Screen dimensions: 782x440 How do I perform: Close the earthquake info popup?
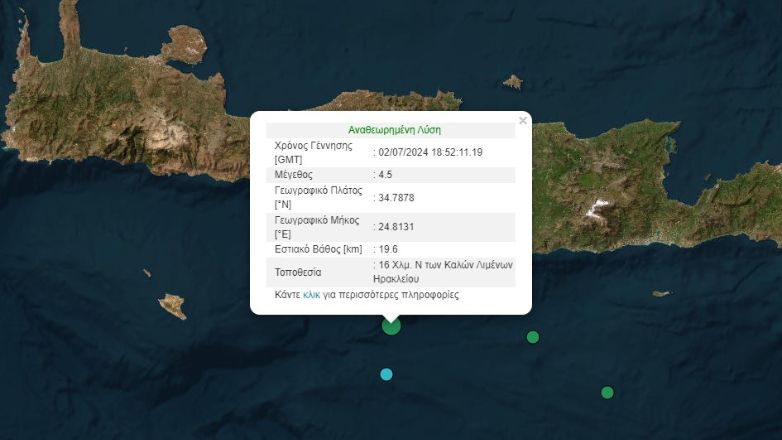point(522,121)
